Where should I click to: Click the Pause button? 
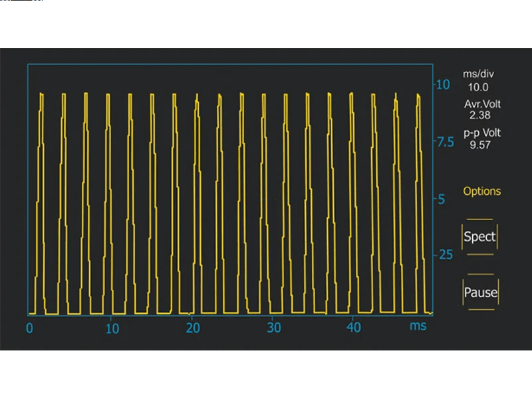[x=481, y=292]
